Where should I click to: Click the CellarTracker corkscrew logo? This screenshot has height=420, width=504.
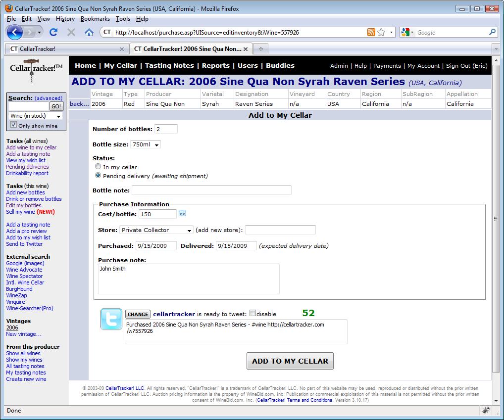point(36,70)
